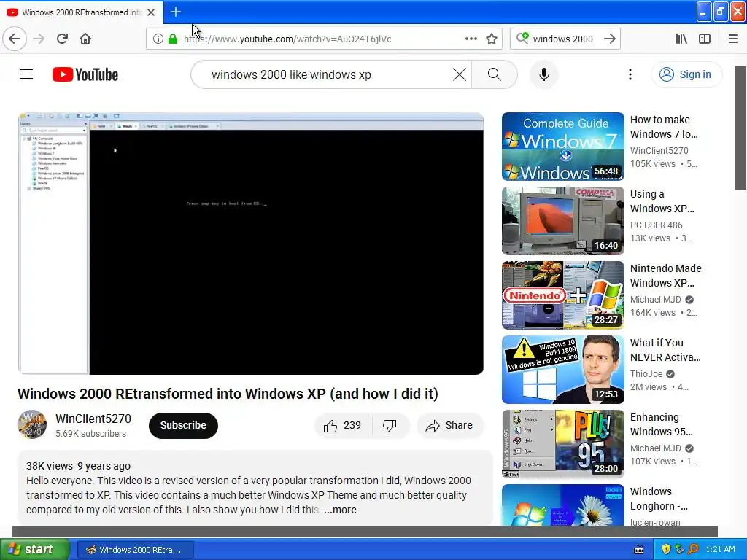The height and width of the screenshot is (560, 747).
Task: Select taskbar item Windows 2000 REtra...
Action: click(135, 550)
